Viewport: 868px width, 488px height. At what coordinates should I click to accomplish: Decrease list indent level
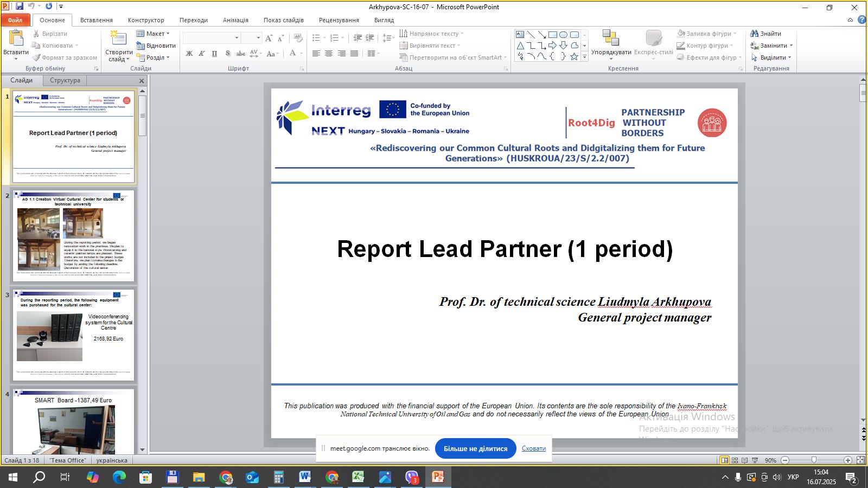click(358, 38)
